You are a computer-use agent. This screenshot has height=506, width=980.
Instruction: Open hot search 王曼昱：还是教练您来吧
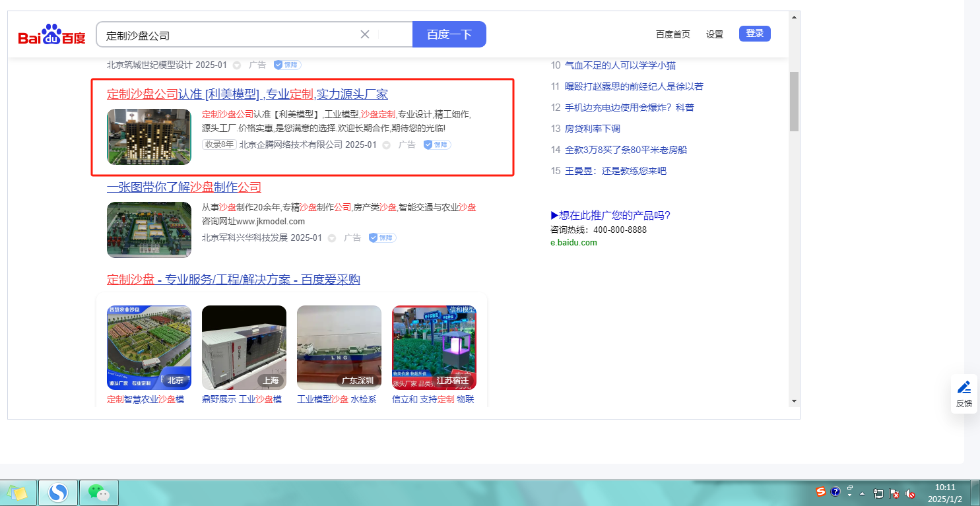(x=616, y=171)
